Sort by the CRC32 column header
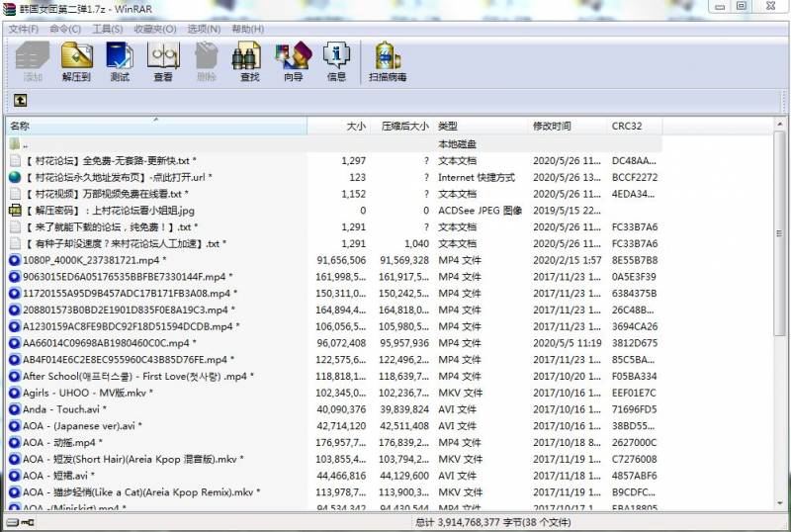 [x=635, y=126]
